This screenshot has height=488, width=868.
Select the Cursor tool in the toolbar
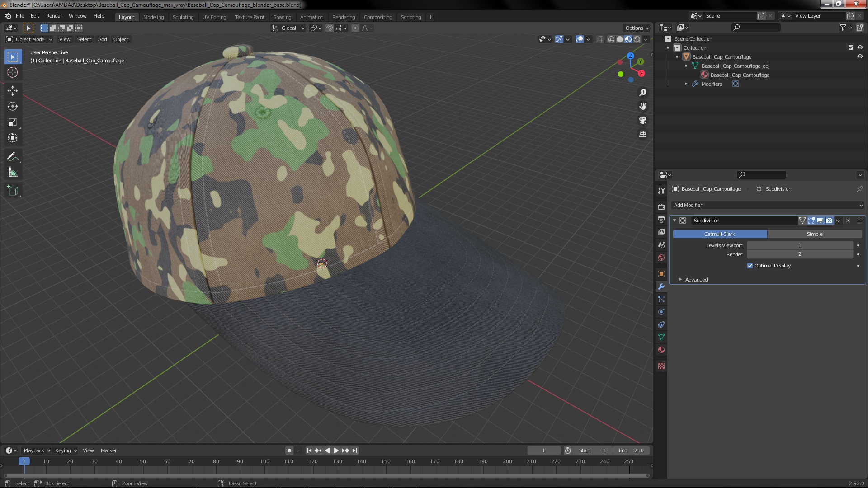point(13,72)
